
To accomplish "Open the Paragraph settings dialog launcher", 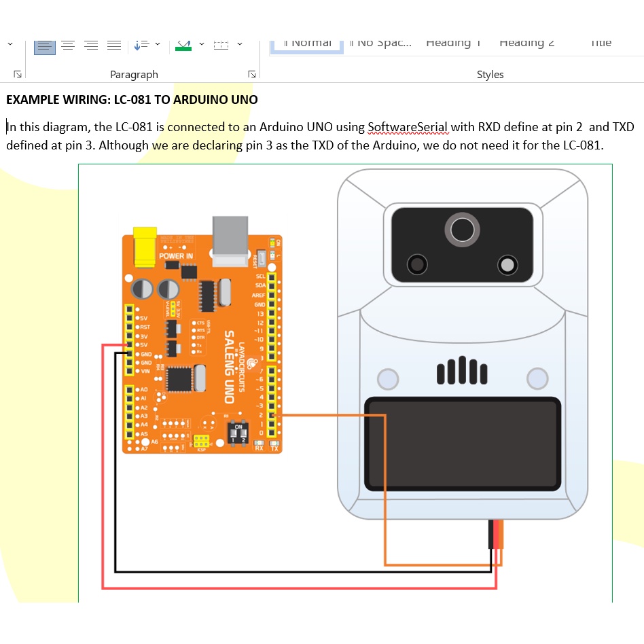I will [252, 74].
